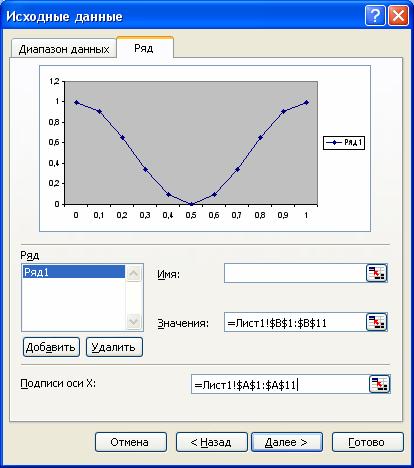The image size is (414, 468).
Task: Click the Значения label
Action: click(183, 323)
